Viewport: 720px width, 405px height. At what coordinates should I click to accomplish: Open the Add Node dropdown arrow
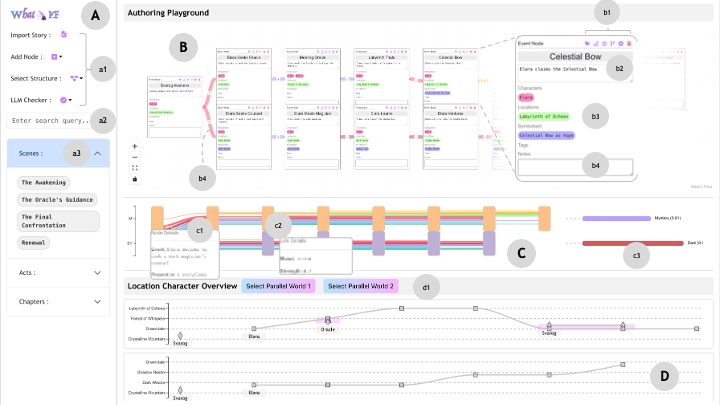(x=61, y=57)
